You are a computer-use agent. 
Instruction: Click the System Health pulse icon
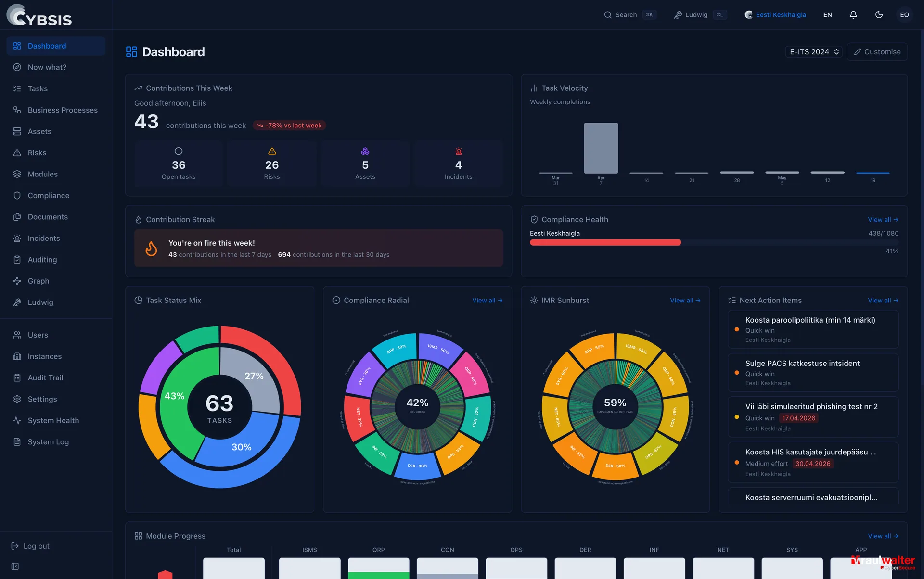pyautogui.click(x=17, y=421)
